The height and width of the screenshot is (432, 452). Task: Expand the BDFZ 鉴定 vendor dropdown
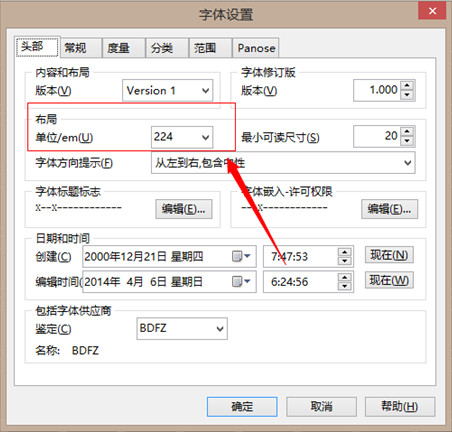pyautogui.click(x=220, y=329)
